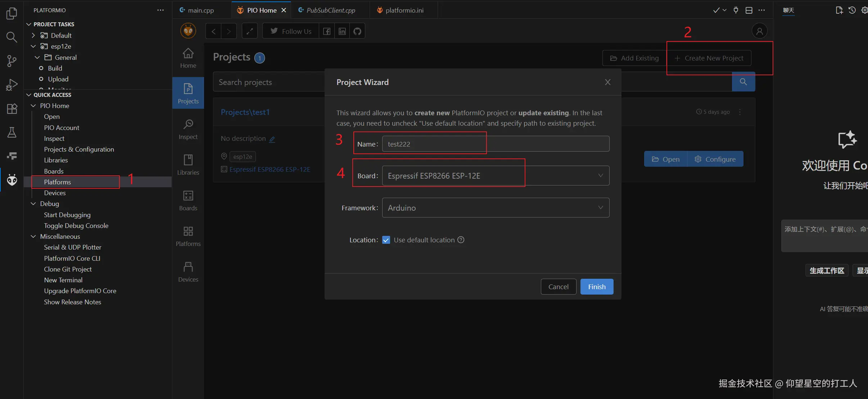Uncheck Use default location checkbox

coord(386,240)
